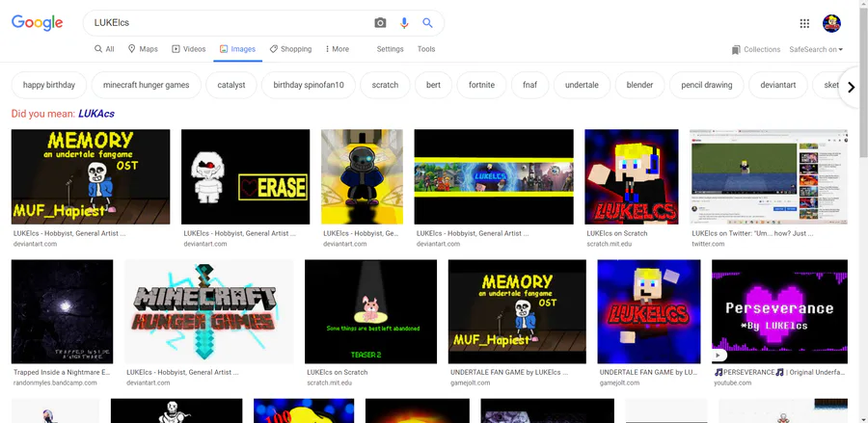Image resolution: width=868 pixels, height=423 pixels.
Task: Open the account profile avatar
Action: click(x=831, y=23)
